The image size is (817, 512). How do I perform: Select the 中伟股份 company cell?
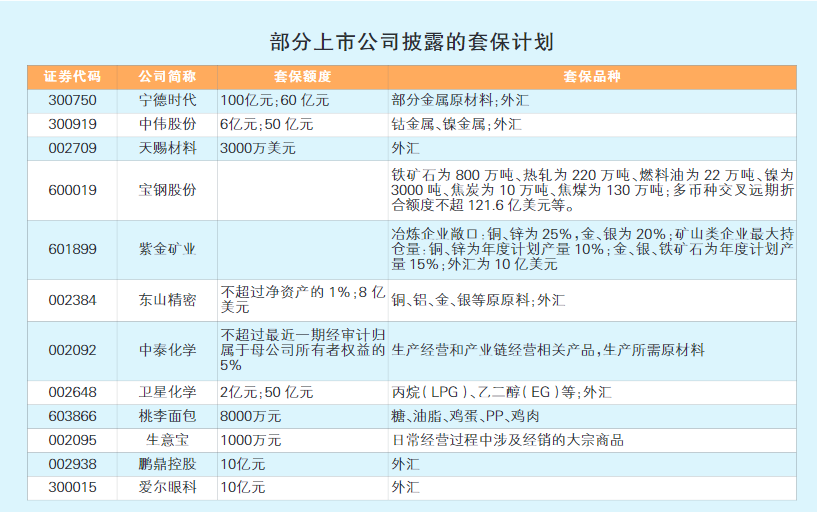167,124
